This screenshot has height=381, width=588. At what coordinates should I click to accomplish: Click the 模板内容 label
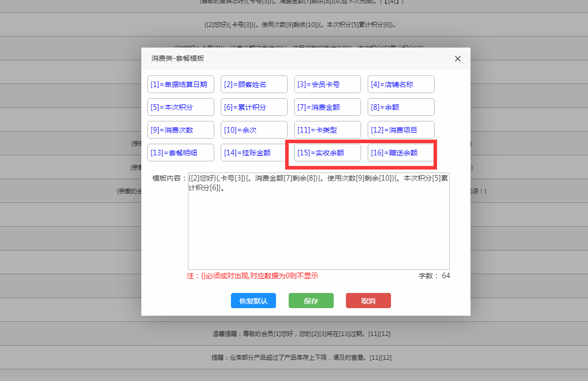pyautogui.click(x=169, y=178)
